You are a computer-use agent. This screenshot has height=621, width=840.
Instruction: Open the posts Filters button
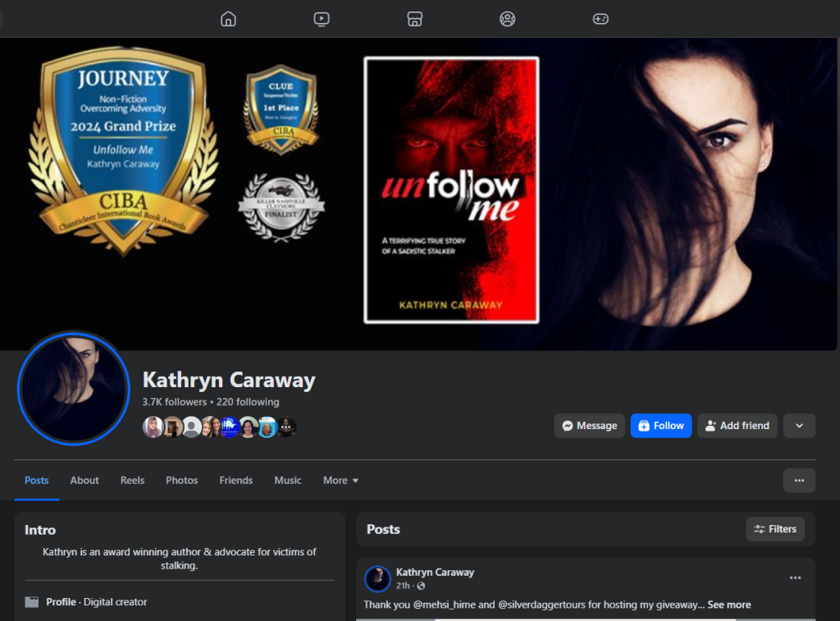(775, 529)
